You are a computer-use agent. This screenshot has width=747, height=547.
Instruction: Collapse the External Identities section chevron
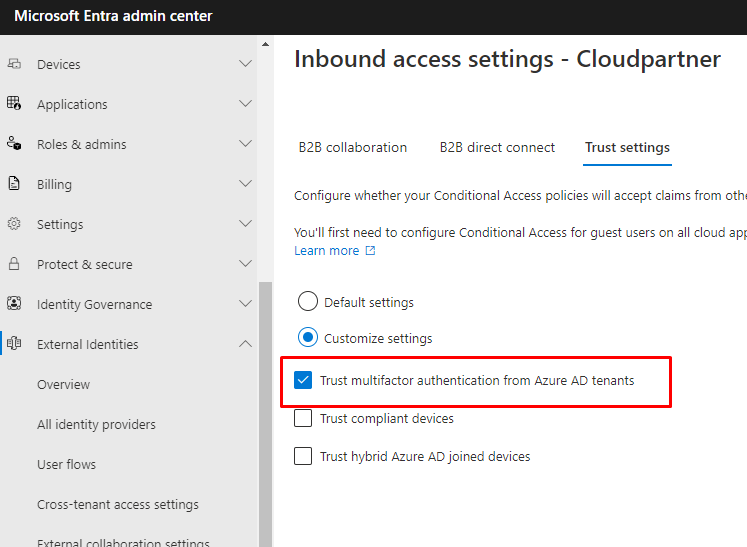pos(245,344)
